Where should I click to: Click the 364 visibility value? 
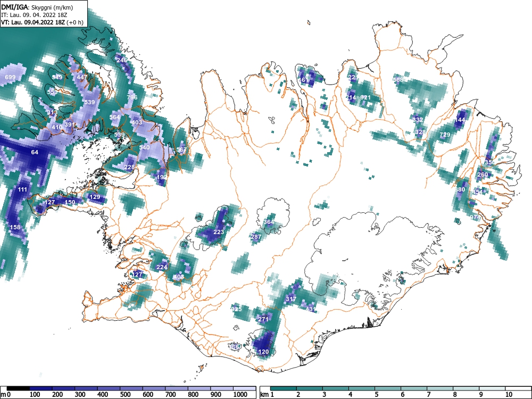tap(269, 222)
